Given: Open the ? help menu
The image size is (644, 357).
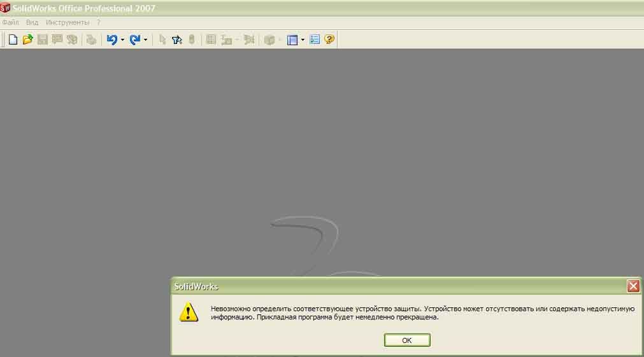Looking at the screenshot, I should pyautogui.click(x=99, y=22).
